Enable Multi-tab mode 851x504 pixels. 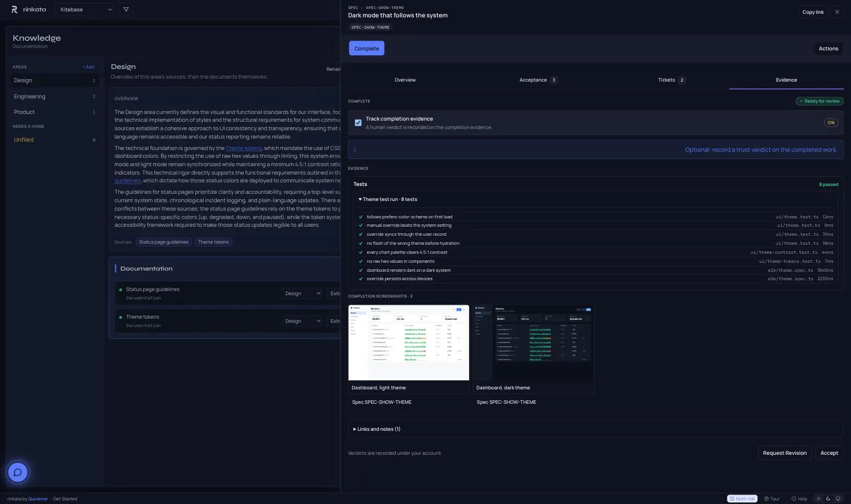tap(742, 499)
